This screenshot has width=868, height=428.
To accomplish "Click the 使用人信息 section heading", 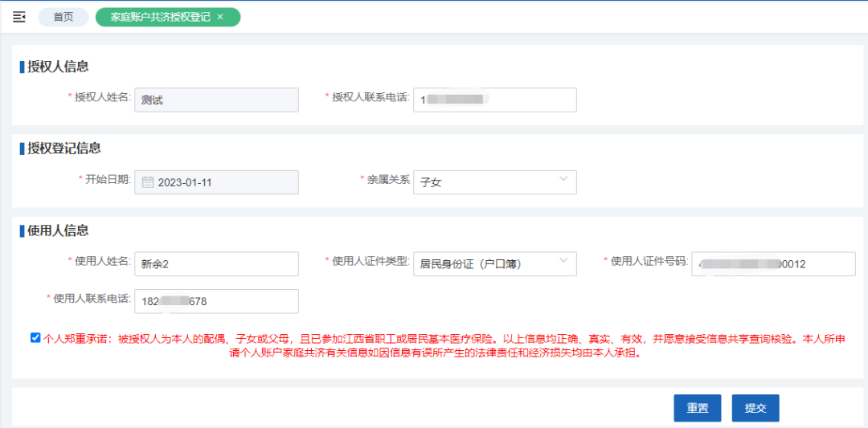I will pyautogui.click(x=58, y=230).
